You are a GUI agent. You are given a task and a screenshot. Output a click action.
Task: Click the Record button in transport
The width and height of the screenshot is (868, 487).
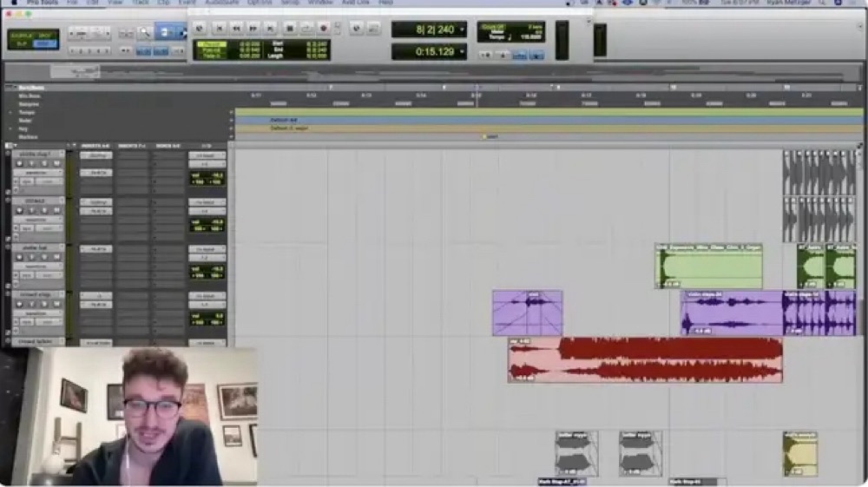click(x=324, y=29)
